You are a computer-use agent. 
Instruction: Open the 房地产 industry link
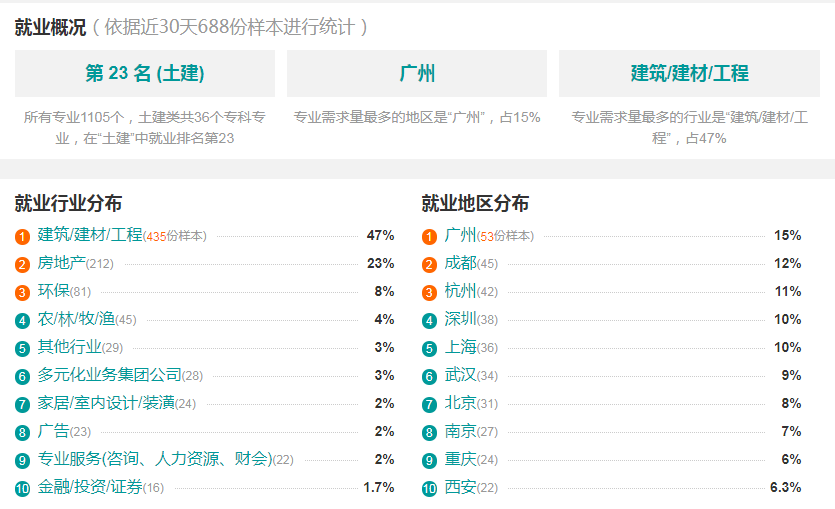pyautogui.click(x=61, y=263)
